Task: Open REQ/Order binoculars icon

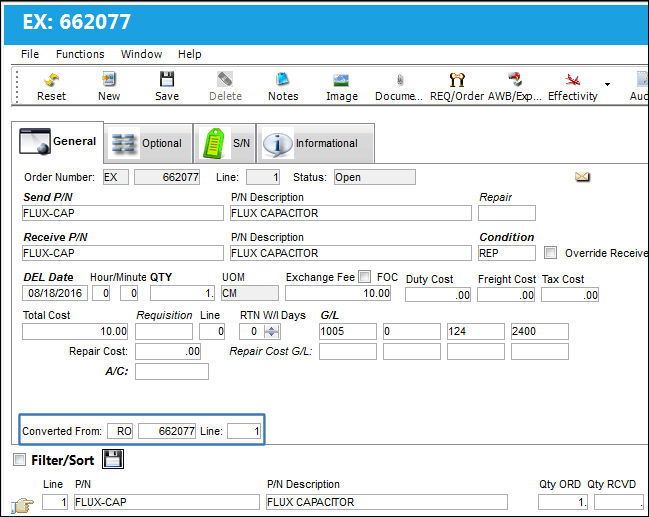Action: [457, 79]
